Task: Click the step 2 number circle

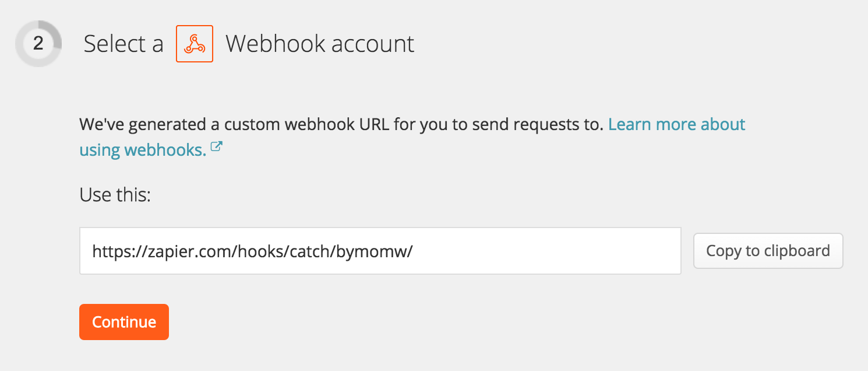Action: pyautogui.click(x=38, y=44)
